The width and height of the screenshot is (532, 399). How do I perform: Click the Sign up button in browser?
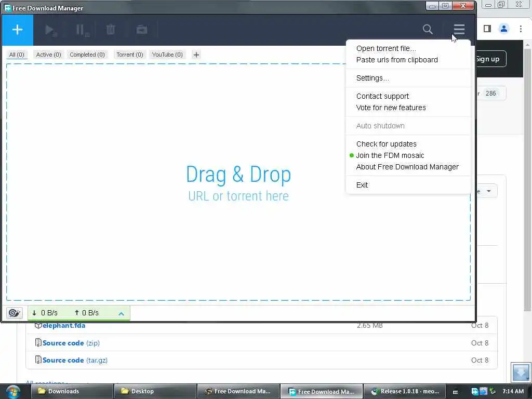[x=491, y=59]
